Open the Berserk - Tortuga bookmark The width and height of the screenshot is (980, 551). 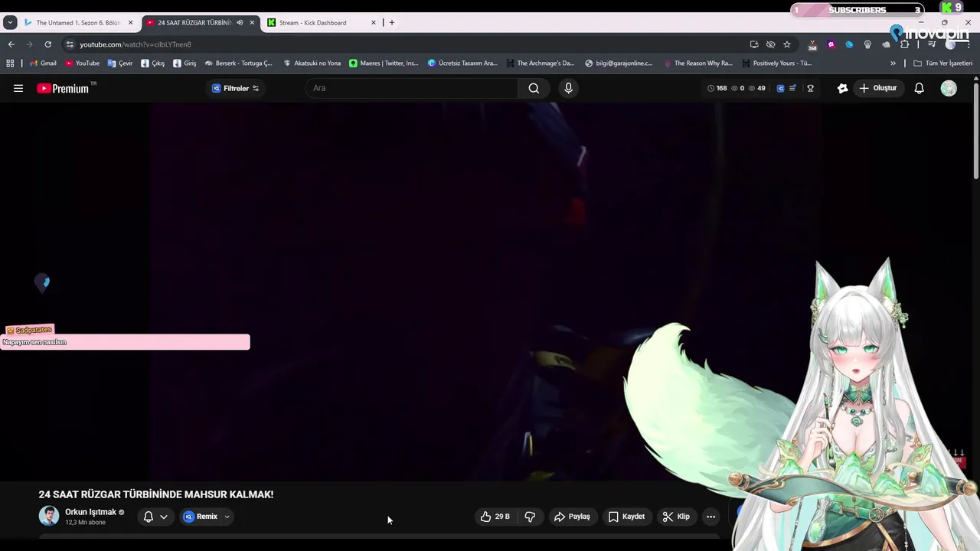pyautogui.click(x=238, y=64)
